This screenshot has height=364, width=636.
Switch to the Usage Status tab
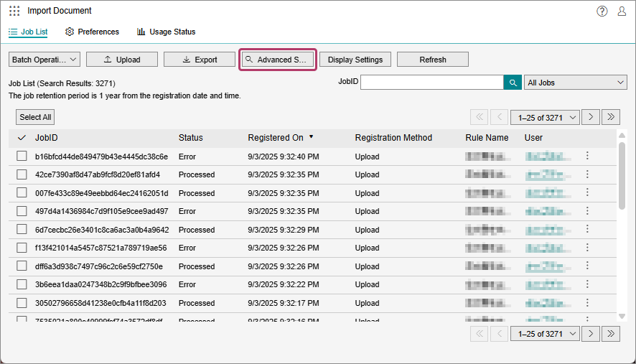click(166, 32)
